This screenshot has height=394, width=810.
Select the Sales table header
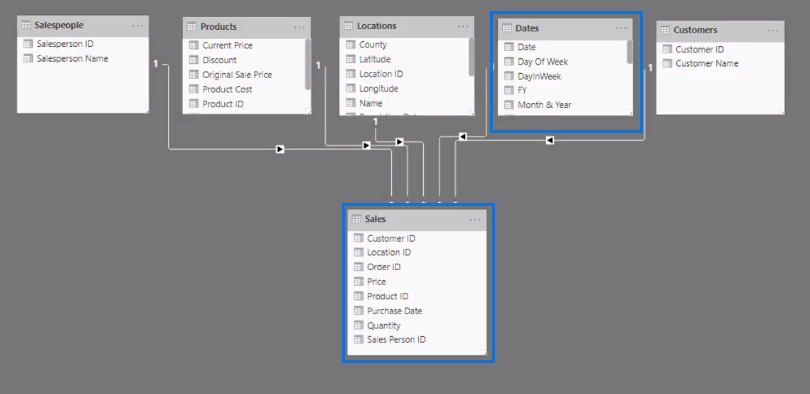pyautogui.click(x=417, y=219)
